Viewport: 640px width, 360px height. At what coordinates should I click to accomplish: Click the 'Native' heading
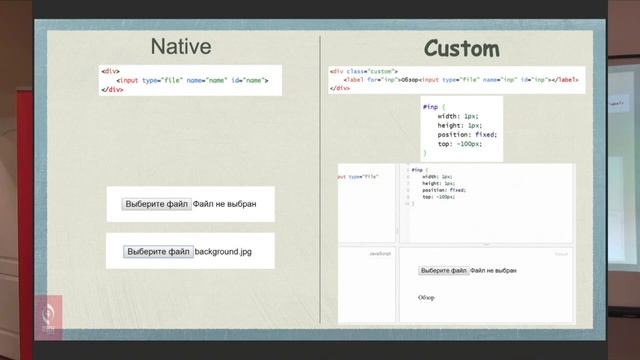(181, 46)
